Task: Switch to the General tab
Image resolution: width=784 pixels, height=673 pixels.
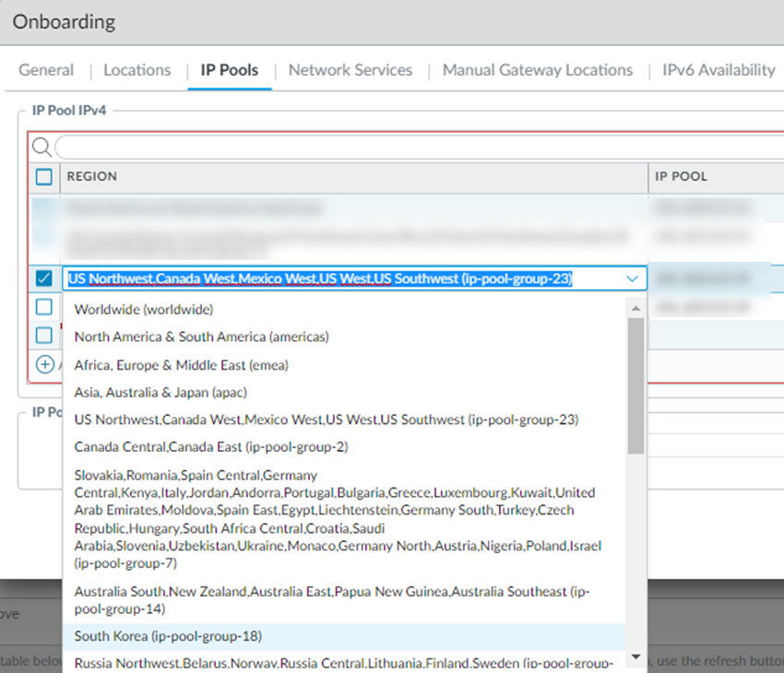Action: click(x=46, y=70)
